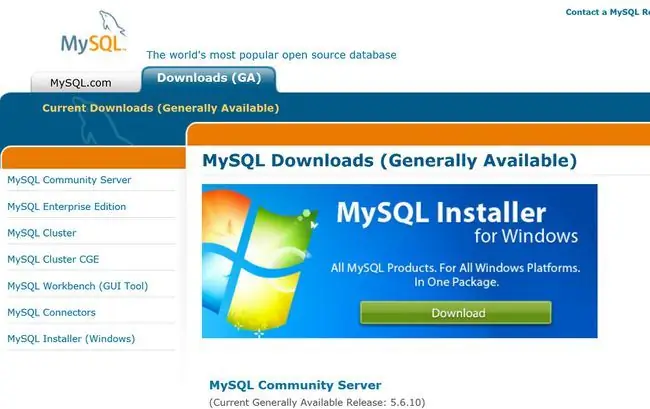
Task: Click 'Current Generally Available Release: 5.6.10' text
Action: [x=317, y=402]
